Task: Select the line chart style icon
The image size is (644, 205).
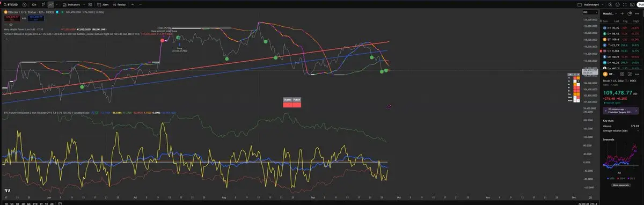Action: click(50, 5)
